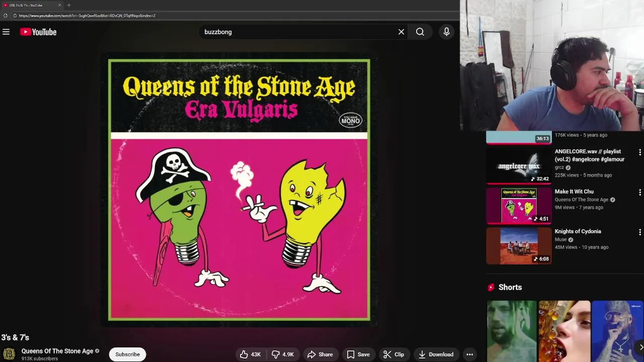Screen dimensions: 644x362
Task: Click the Make It Wit Chu title
Action: pos(574,192)
